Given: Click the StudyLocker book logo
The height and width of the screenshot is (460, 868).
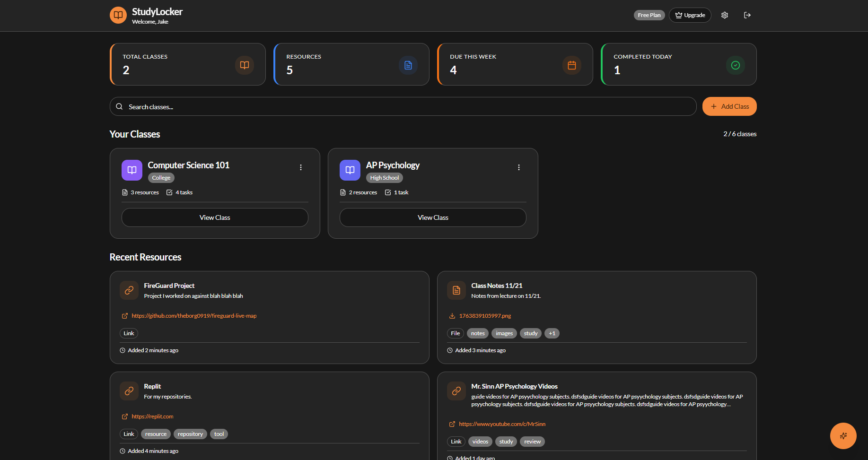Looking at the screenshot, I should pyautogui.click(x=117, y=15).
